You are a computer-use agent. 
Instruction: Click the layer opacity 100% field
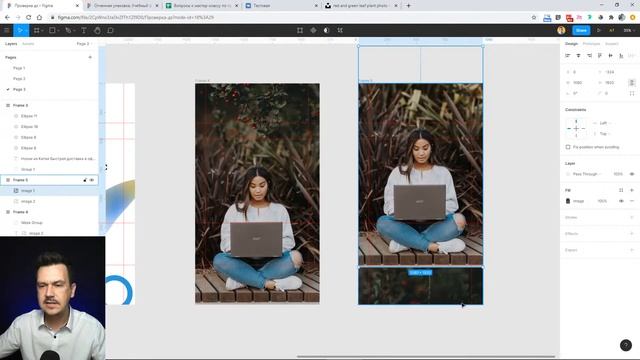[618, 174]
